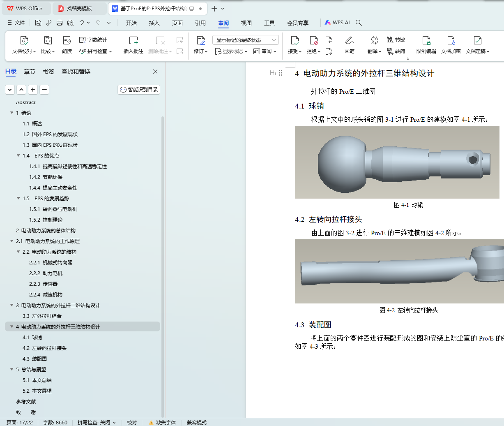The height and width of the screenshot is (426, 504).
Task: Collapse the 1.5 EPS 的发展趋势 node
Action: (18, 198)
